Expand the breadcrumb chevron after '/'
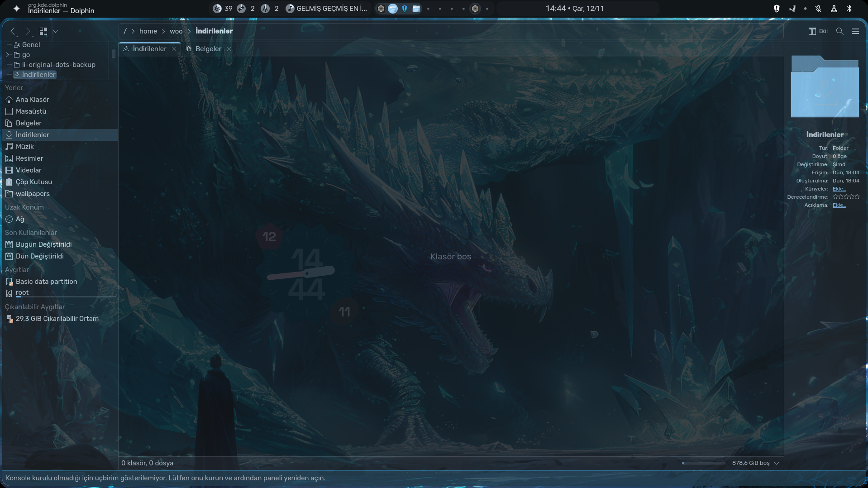The width and height of the screenshot is (868, 488). tap(133, 31)
